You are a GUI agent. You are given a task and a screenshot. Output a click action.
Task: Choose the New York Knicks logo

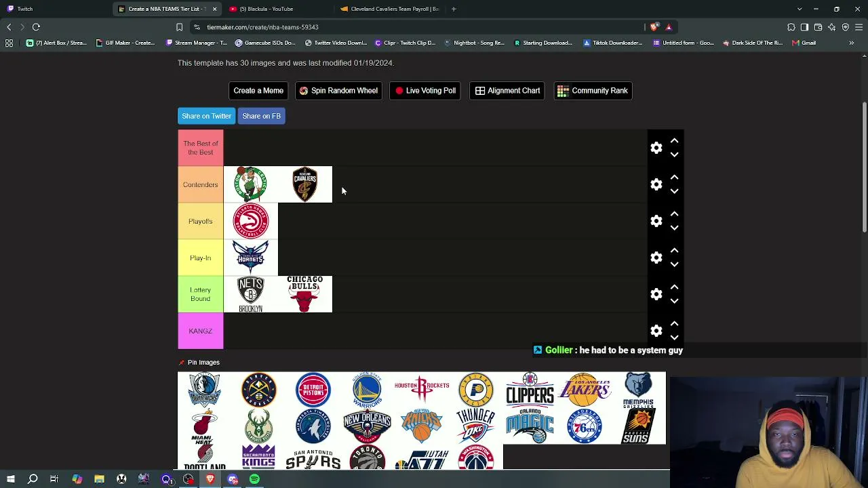coord(421,426)
